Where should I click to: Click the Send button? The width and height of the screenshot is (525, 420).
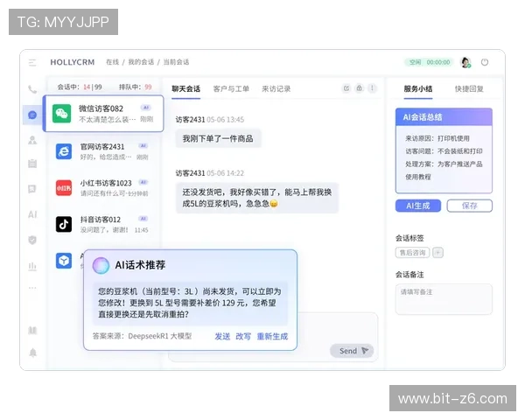352,351
